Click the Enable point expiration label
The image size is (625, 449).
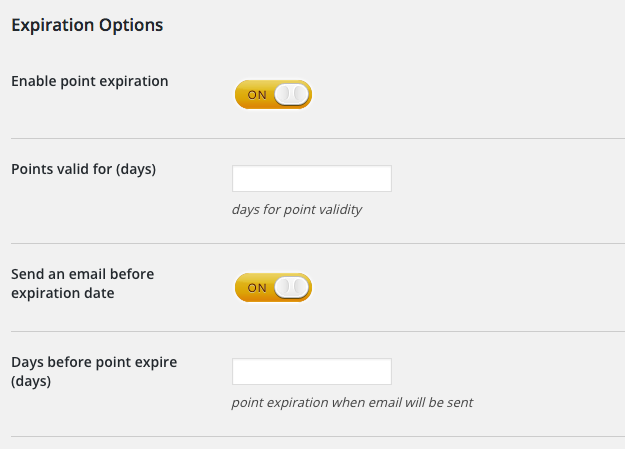tap(89, 81)
